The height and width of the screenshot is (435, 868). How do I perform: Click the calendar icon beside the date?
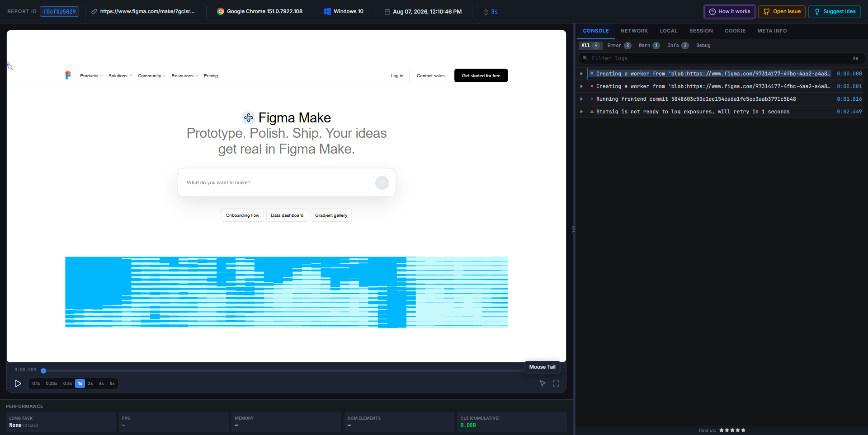click(387, 12)
